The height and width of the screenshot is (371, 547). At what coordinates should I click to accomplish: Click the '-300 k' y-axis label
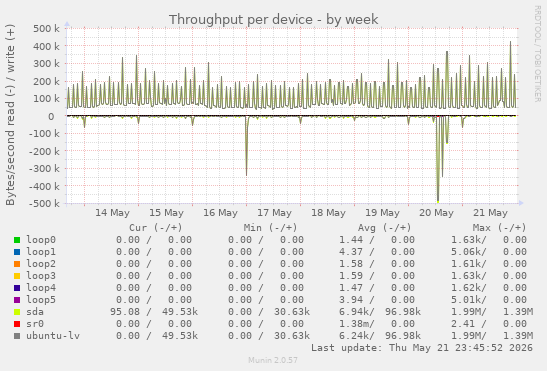point(44,169)
